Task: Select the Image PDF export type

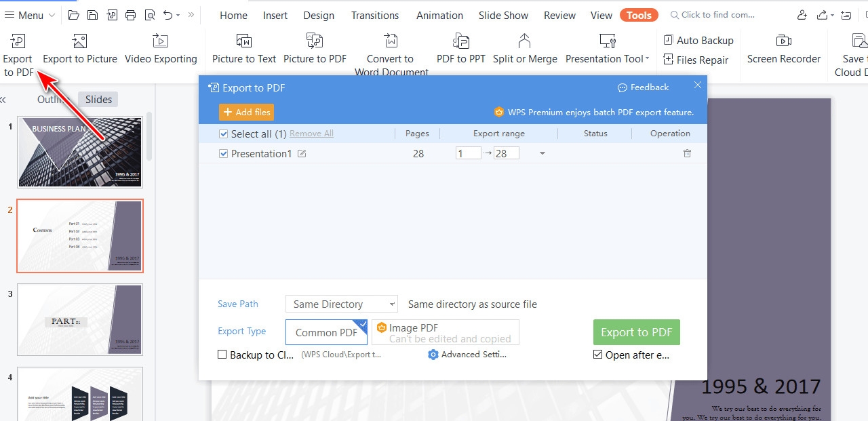Action: click(446, 332)
